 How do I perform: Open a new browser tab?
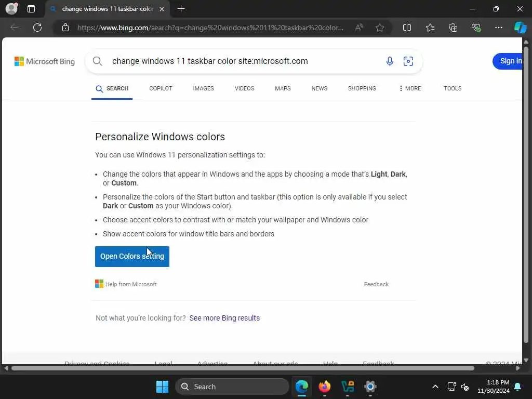[181, 9]
